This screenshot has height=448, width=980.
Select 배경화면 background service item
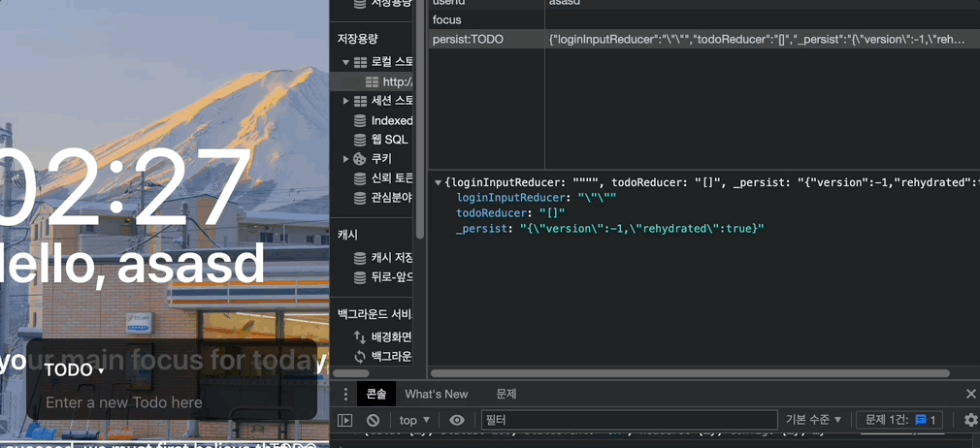coord(392,337)
